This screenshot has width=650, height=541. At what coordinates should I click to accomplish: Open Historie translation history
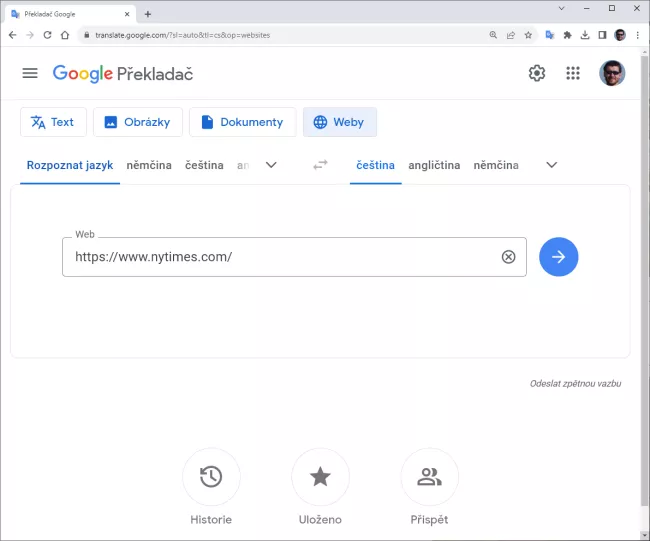pyautogui.click(x=211, y=477)
